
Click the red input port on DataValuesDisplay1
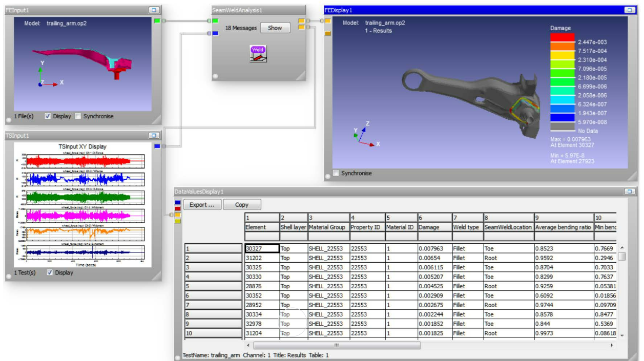click(x=178, y=209)
